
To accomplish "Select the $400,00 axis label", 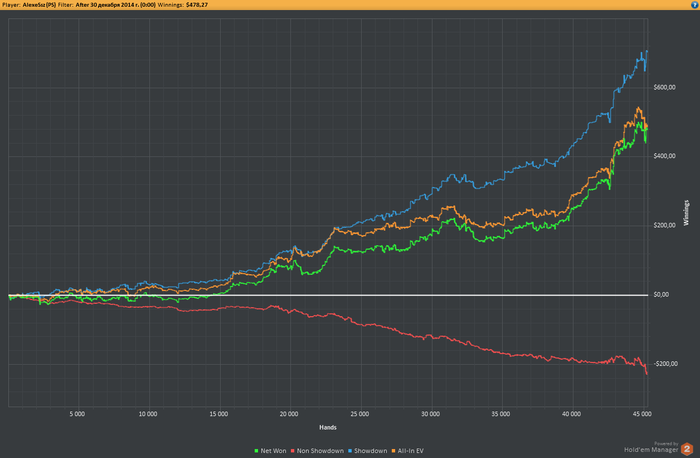I will (664, 156).
